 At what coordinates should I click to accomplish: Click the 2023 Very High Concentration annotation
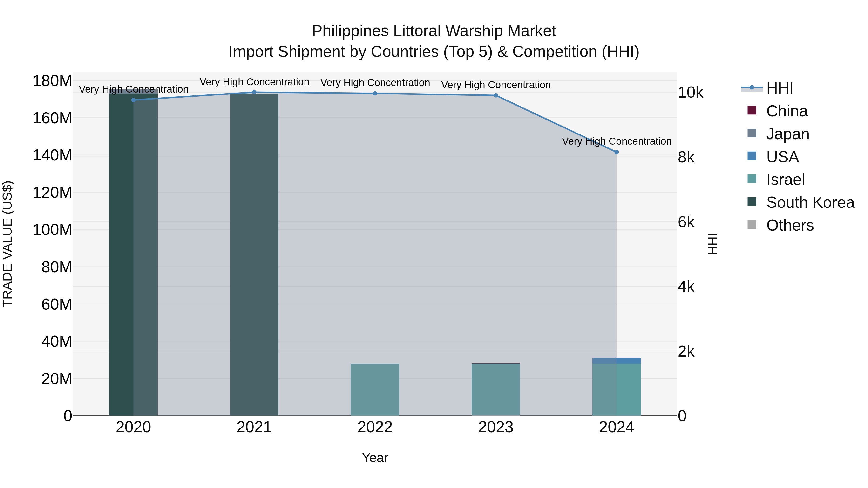[496, 85]
